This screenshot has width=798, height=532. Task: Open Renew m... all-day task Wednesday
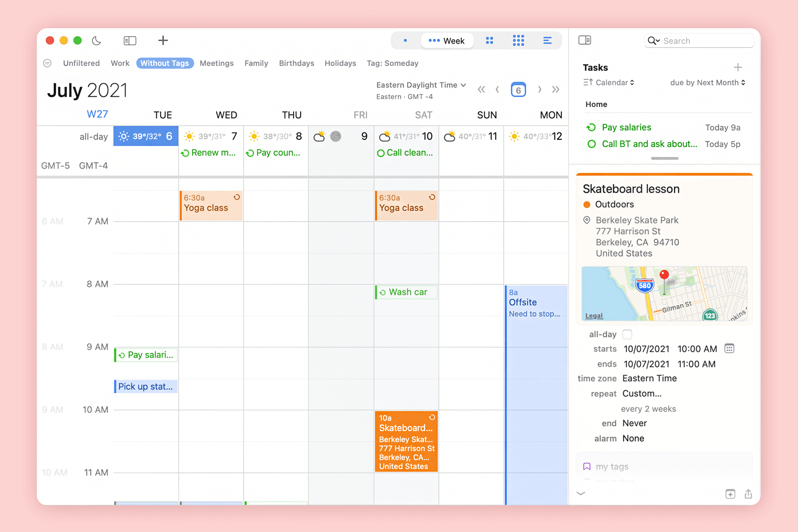[209, 153]
